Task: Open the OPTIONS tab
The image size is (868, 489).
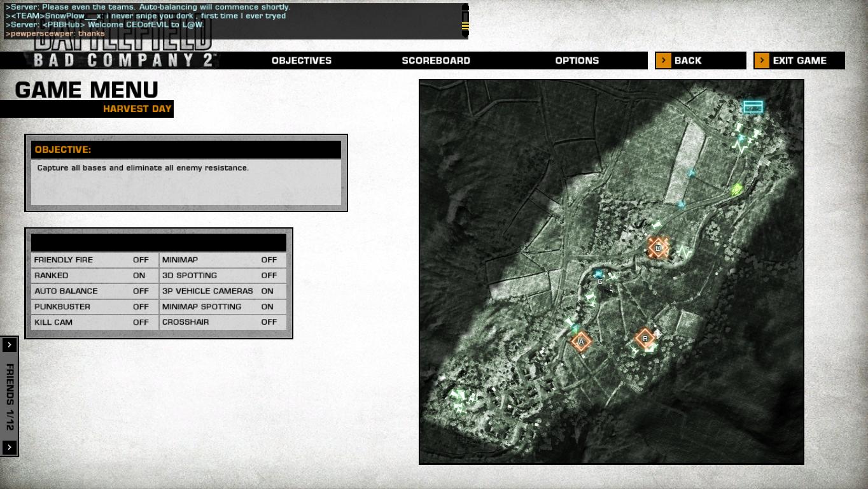Action: 577,60
